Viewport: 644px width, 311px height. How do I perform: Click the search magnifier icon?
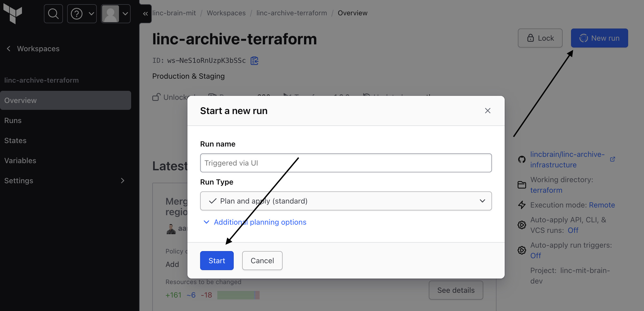(53, 13)
